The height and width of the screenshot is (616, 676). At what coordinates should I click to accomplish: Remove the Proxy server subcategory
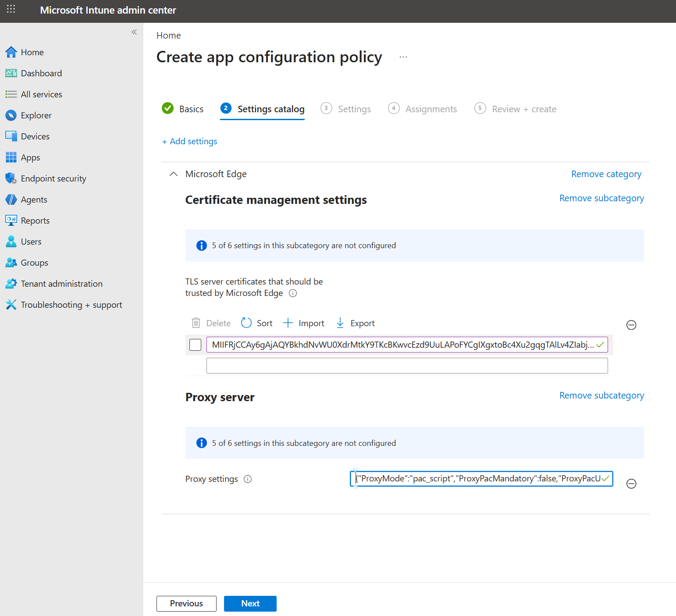pos(601,395)
